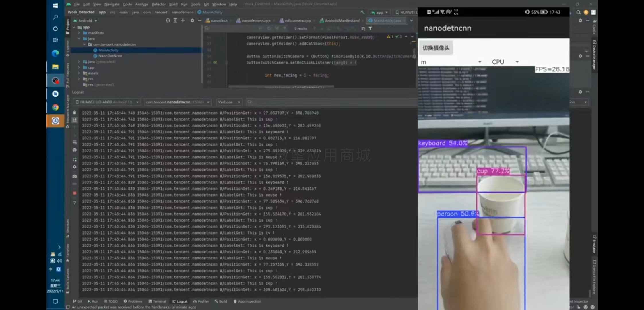Image resolution: width=644 pixels, height=310 pixels.
Task: Click Scroll to the end in Logcat
Action: click(x=75, y=120)
